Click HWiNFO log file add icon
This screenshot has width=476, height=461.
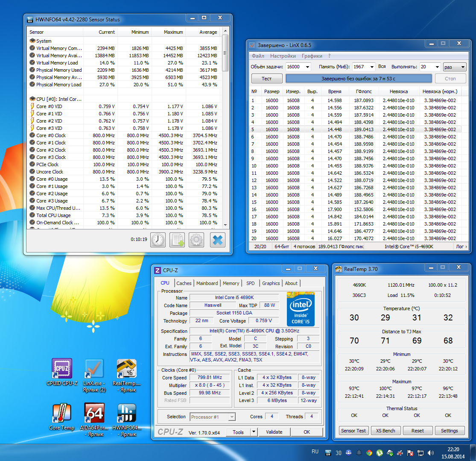[177, 240]
